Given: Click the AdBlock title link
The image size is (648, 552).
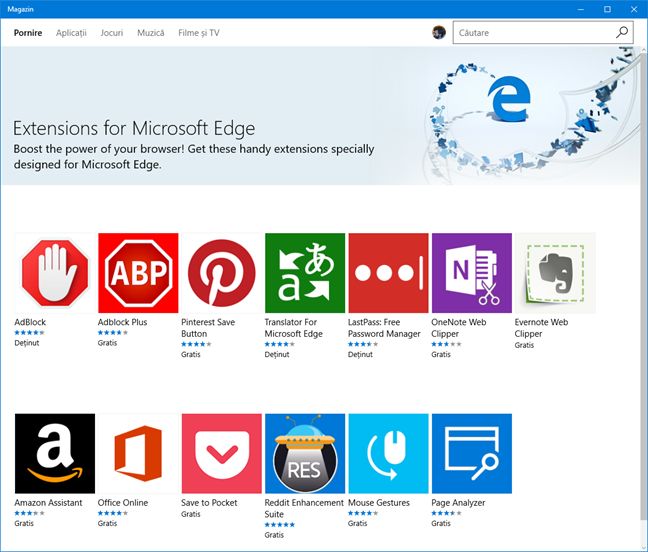Looking at the screenshot, I should click(30, 322).
